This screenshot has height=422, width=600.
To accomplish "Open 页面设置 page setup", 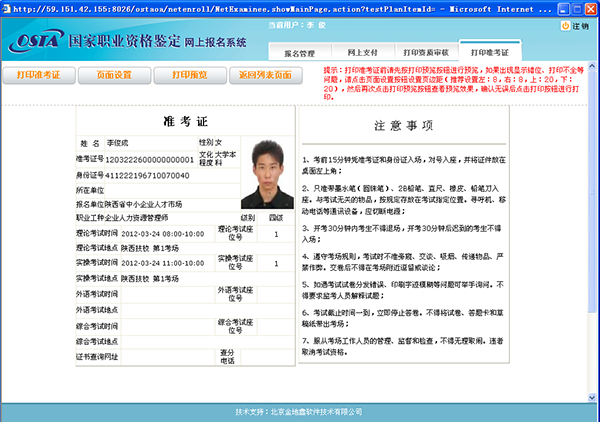I will [114, 75].
